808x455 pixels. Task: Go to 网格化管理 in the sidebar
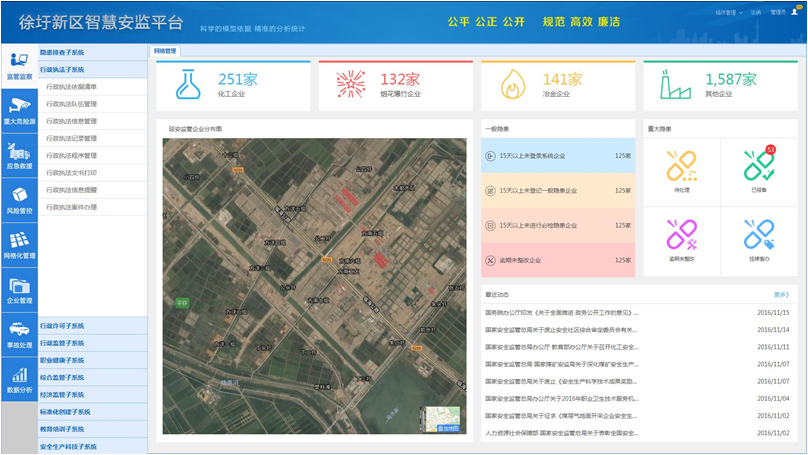[x=19, y=244]
